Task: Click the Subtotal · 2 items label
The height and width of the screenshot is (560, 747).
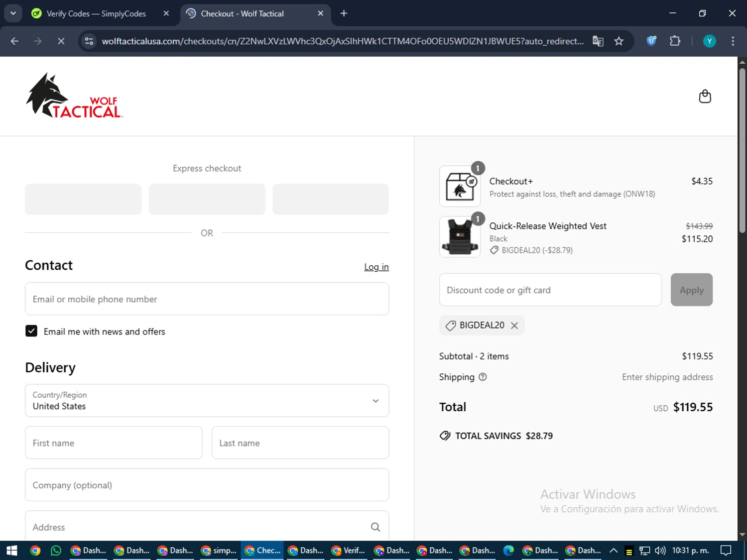Action: pyautogui.click(x=474, y=356)
